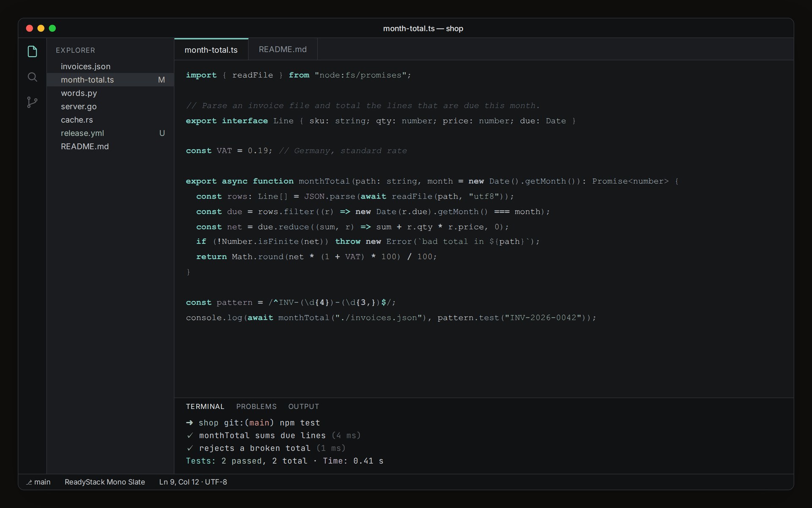This screenshot has width=812, height=508.
Task: Open release.yml in the explorer
Action: click(110, 133)
